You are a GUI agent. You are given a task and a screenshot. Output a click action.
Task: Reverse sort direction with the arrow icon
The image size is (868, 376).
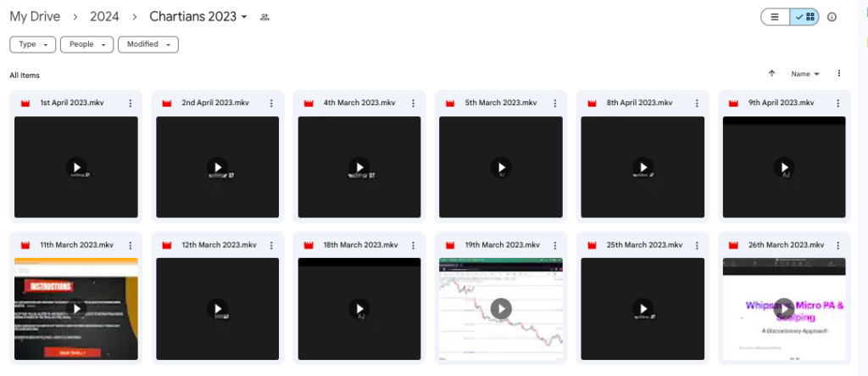771,74
